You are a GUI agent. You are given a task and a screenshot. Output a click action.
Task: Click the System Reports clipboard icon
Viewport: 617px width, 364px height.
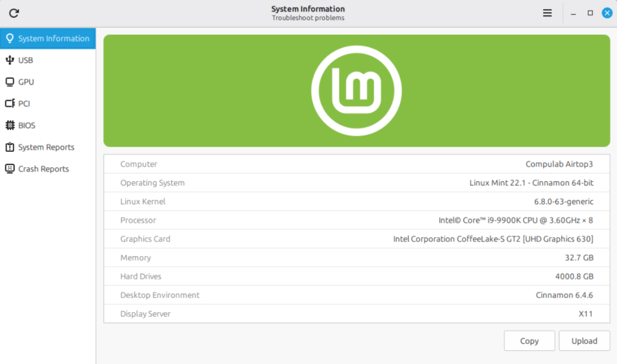[10, 147]
